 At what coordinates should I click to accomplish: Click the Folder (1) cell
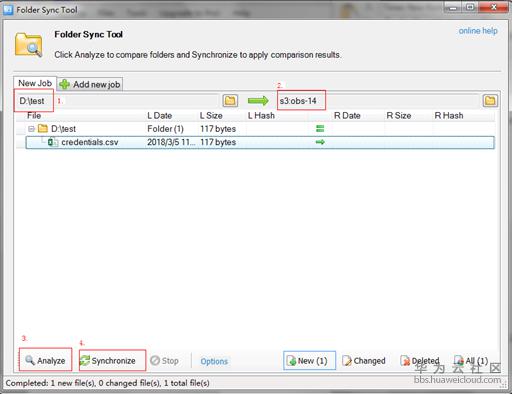click(x=165, y=129)
